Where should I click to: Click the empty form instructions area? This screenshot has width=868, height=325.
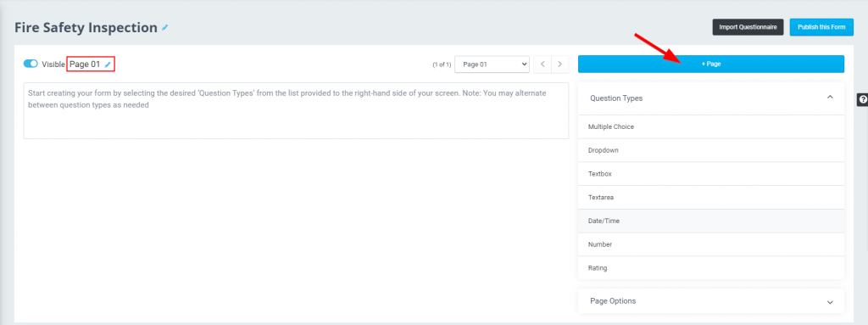296,111
